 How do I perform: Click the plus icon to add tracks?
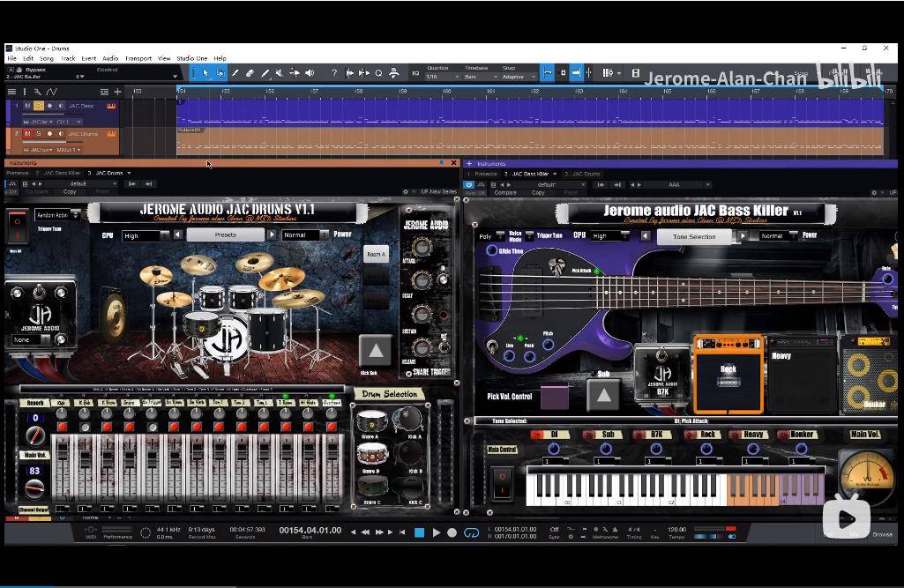tap(117, 92)
